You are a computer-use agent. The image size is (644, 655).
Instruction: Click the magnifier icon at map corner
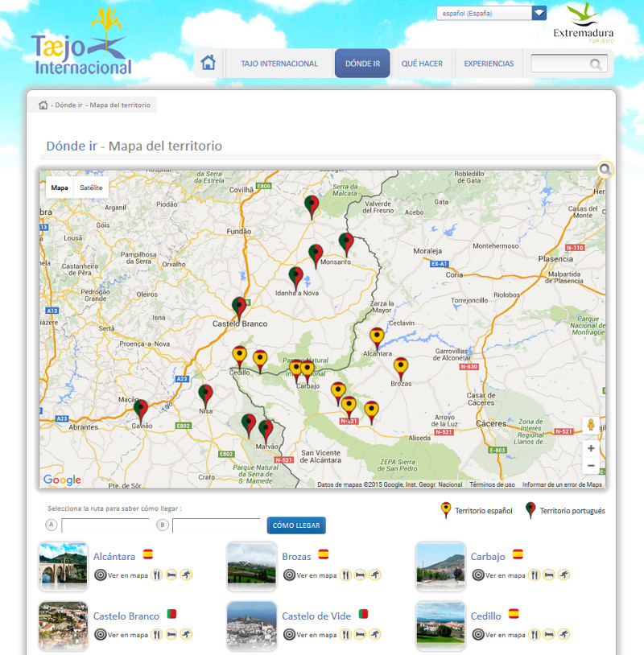[x=605, y=170]
